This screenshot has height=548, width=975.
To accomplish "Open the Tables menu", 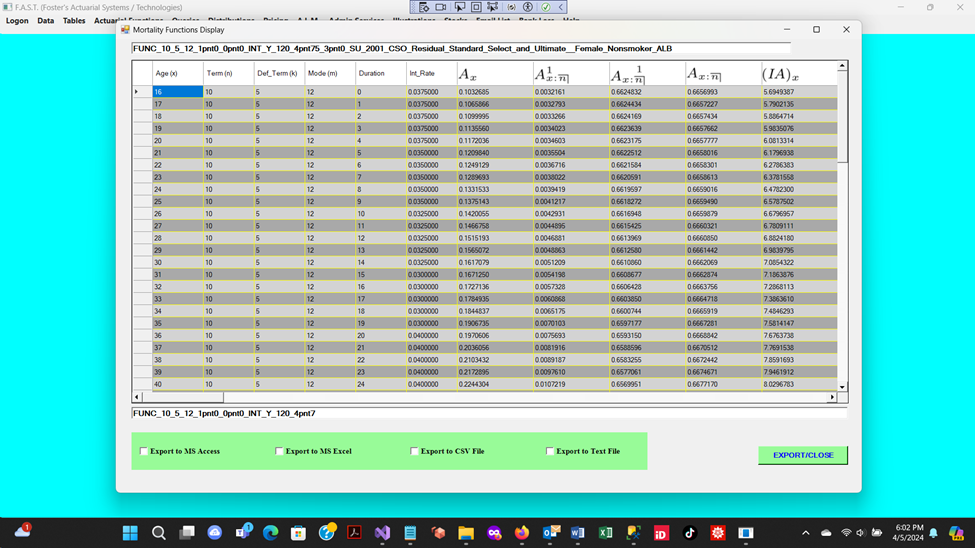I will [x=74, y=20].
